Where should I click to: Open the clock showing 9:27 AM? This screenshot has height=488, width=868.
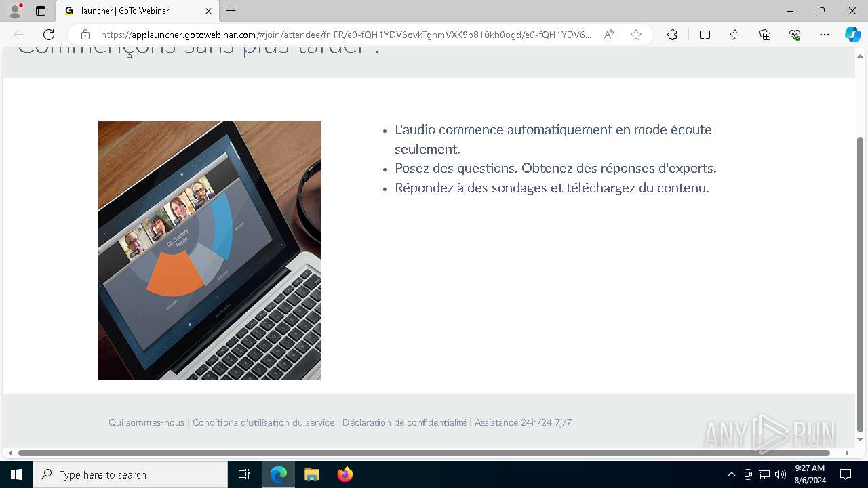pyautogui.click(x=810, y=474)
